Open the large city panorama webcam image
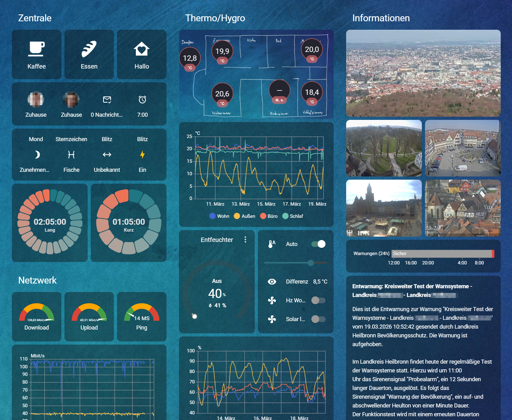 (x=423, y=73)
